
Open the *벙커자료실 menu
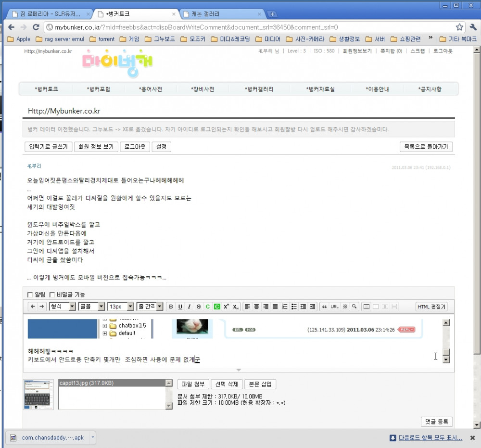pos(320,89)
